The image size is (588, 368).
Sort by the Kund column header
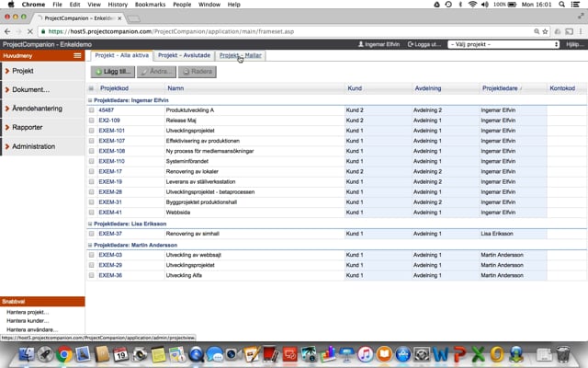point(355,88)
